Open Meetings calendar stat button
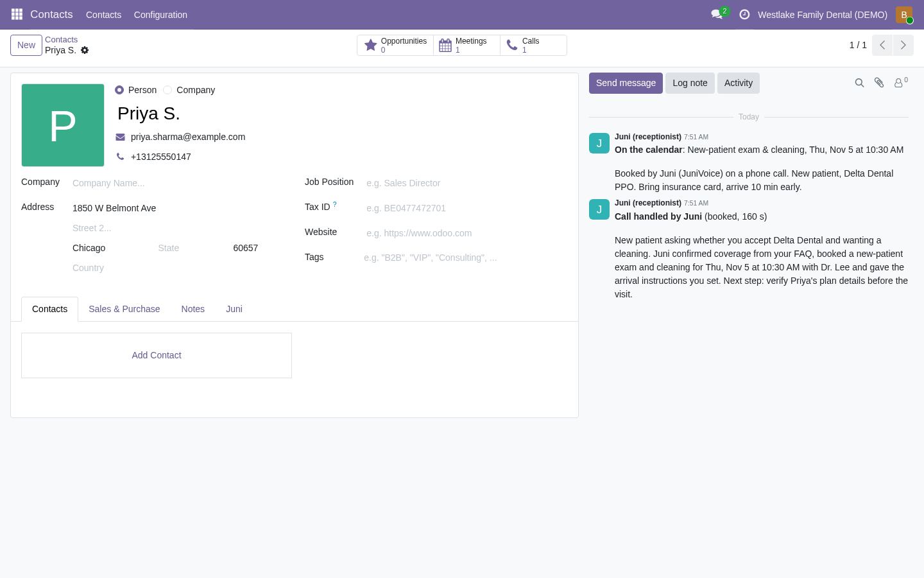Image resolution: width=924 pixels, height=578 pixels. 466,45
